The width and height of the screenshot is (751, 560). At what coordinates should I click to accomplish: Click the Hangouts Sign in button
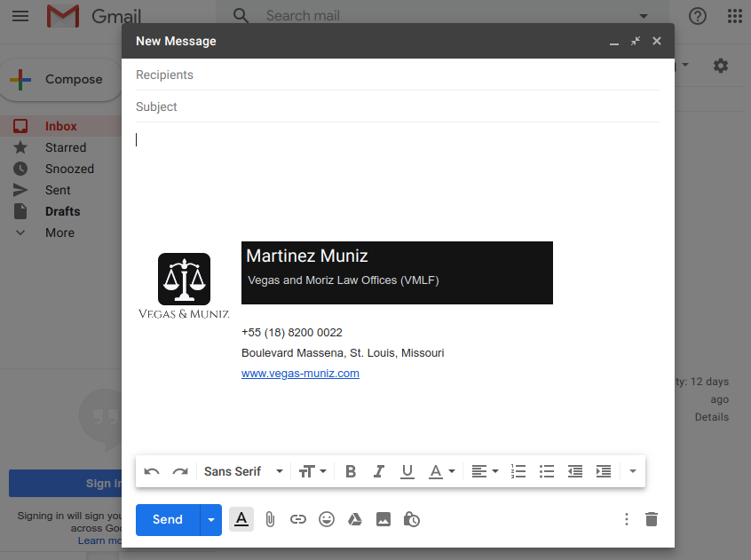click(65, 484)
